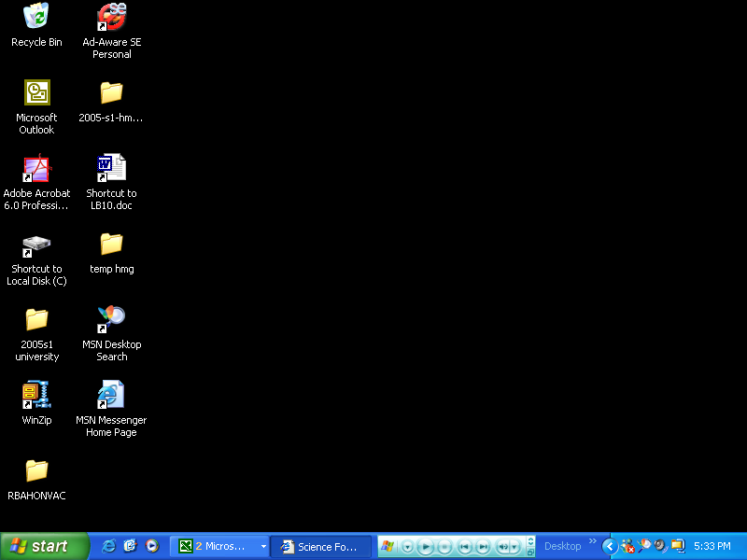Switch to the Science Fo... taskbar window
Viewport: 747px width, 560px height.
coord(320,547)
